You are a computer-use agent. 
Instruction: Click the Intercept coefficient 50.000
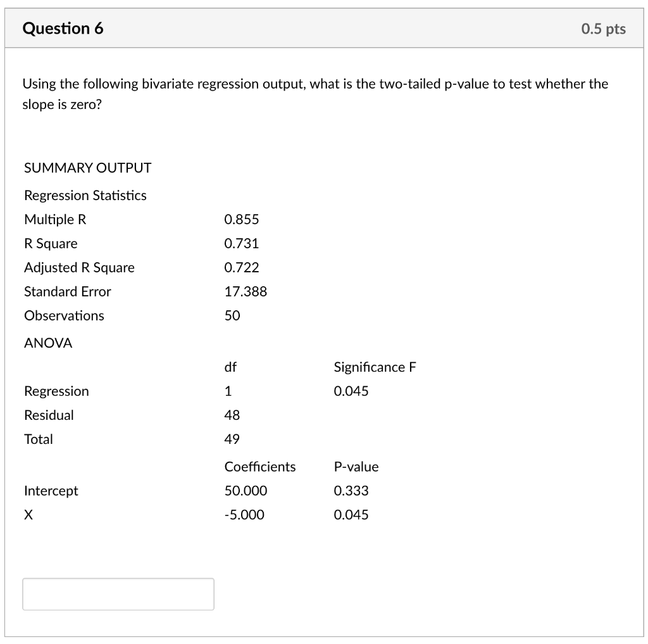[246, 491]
